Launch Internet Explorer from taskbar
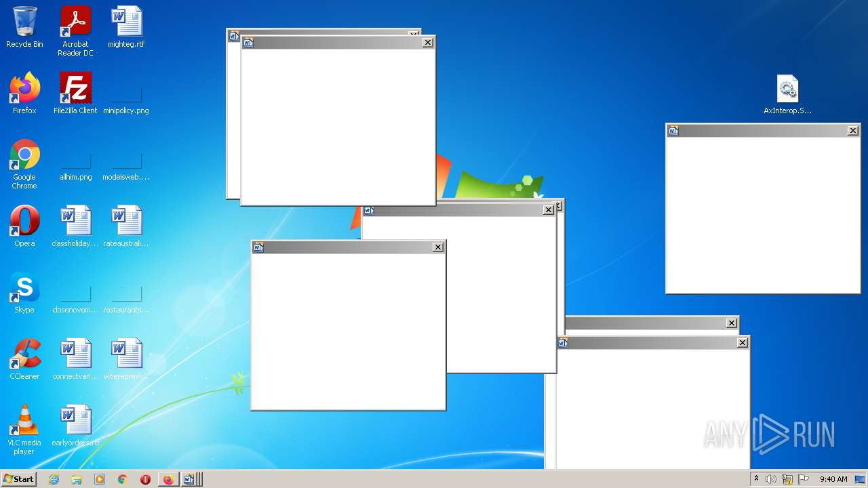Viewport: 868px width, 488px height. point(54,479)
